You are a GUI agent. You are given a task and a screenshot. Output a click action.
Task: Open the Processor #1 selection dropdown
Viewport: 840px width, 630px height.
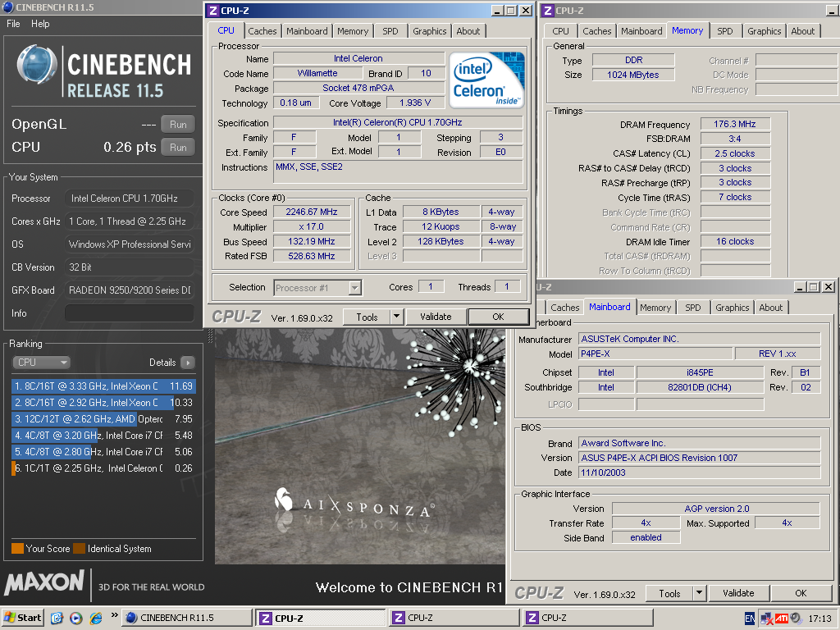tap(354, 288)
